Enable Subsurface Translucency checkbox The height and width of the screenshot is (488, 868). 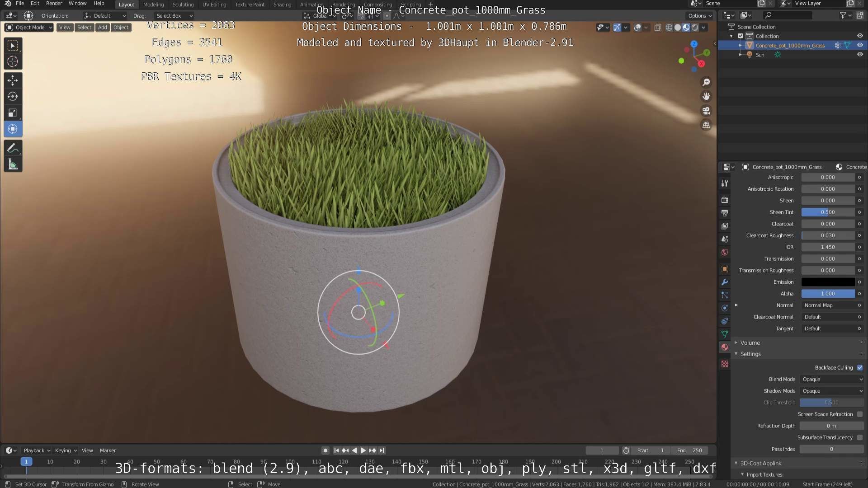coord(860,437)
